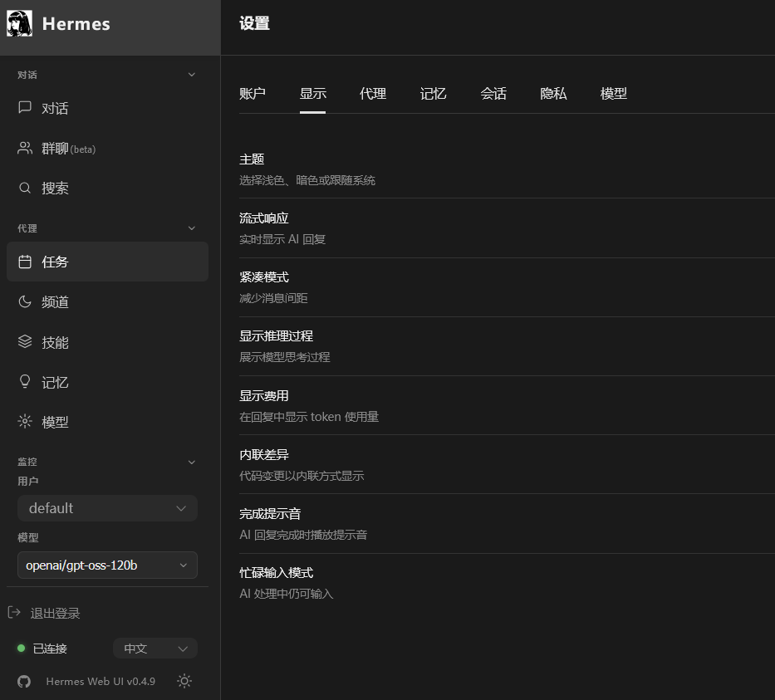The width and height of the screenshot is (775, 700).
Task: Open the openai/gpt-oss-120b model dropdown
Action: coord(107,564)
